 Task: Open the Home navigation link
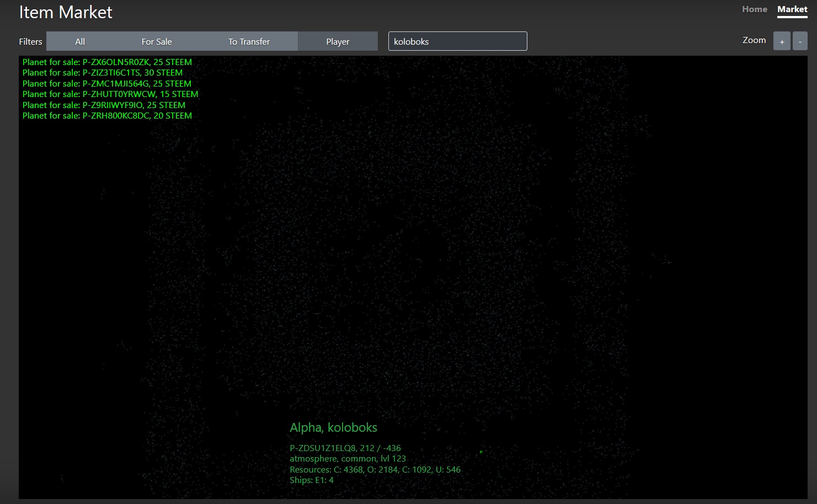tap(754, 9)
